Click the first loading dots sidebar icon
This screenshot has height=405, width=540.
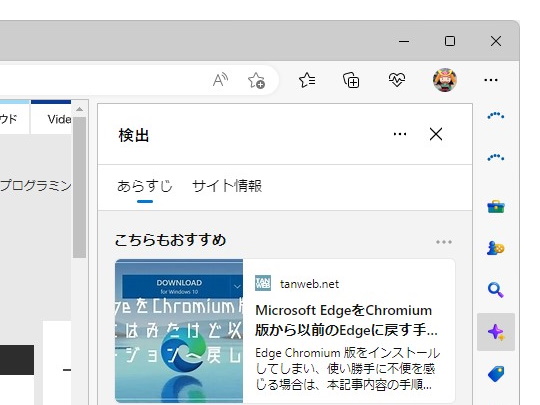(496, 116)
